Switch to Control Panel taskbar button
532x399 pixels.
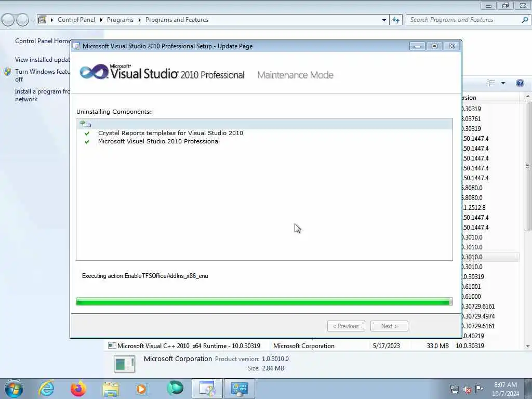239,389
